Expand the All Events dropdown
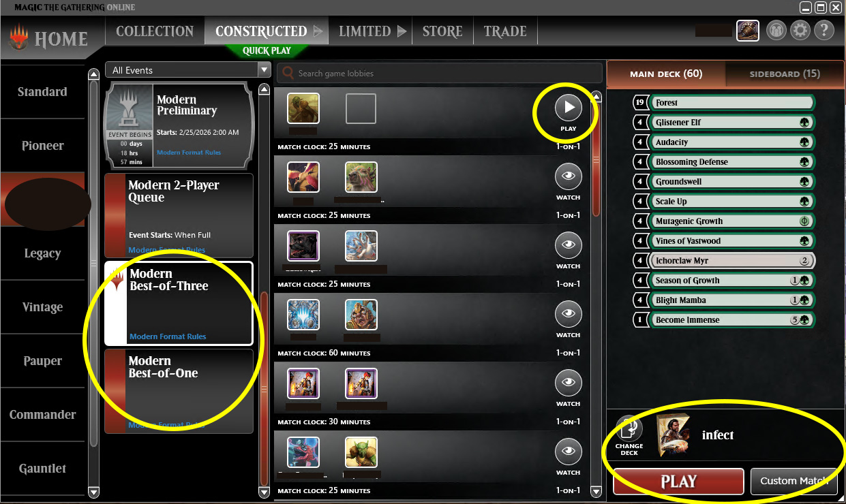 tap(265, 69)
